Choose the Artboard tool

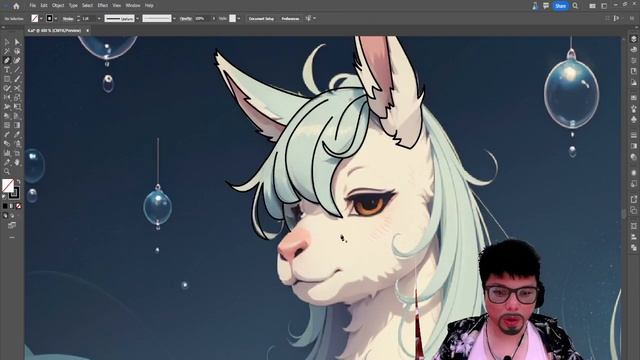tap(17, 153)
